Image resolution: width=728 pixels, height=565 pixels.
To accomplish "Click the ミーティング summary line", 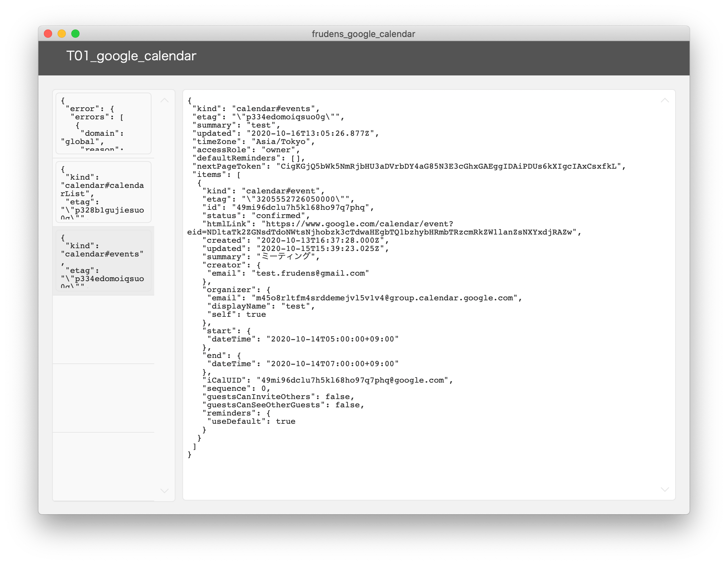I will (260, 257).
